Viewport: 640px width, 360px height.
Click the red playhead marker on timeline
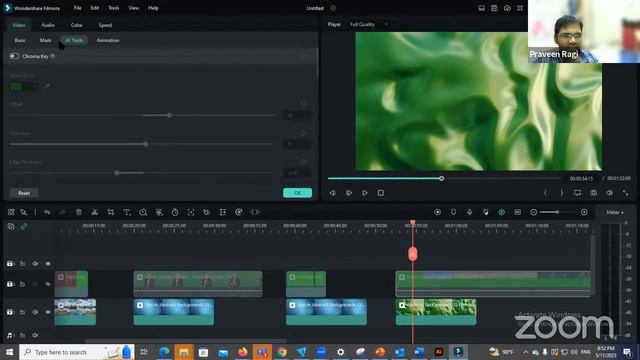pos(413,254)
